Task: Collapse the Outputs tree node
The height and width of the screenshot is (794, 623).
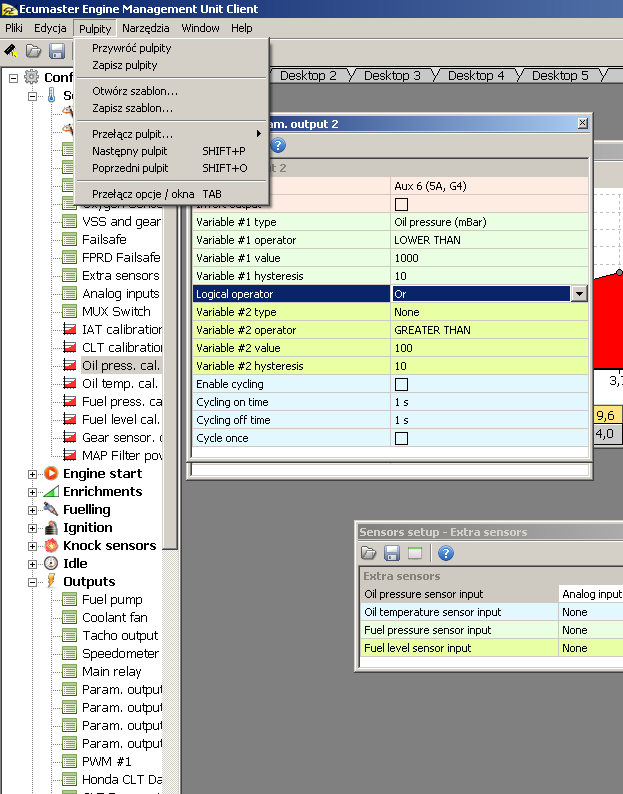Action: (33, 582)
